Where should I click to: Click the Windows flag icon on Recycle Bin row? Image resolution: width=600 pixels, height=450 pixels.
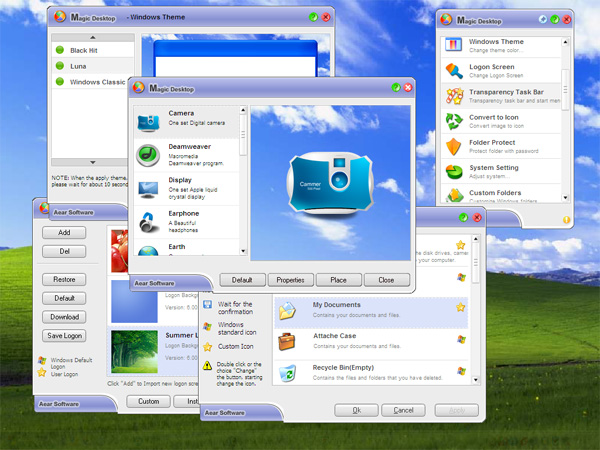coord(461,371)
